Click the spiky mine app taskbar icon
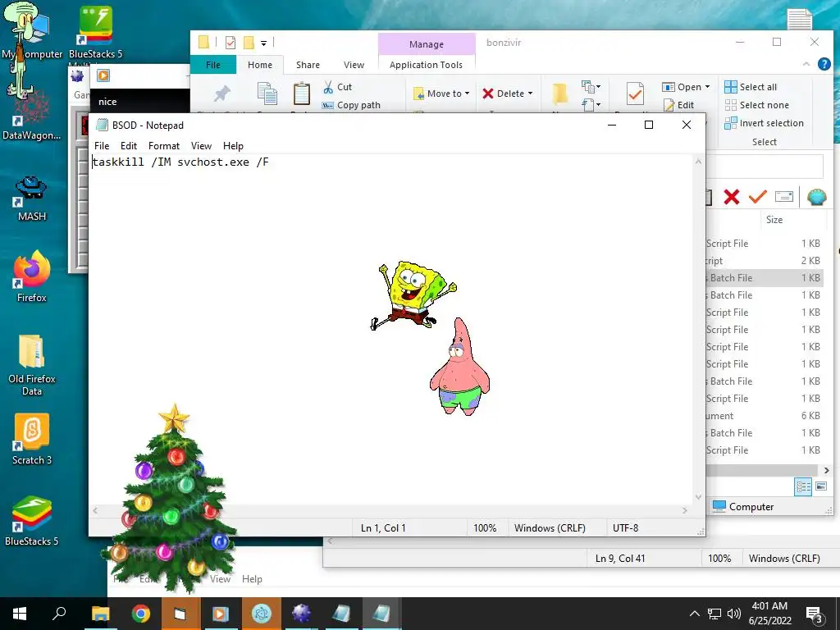 (x=301, y=614)
